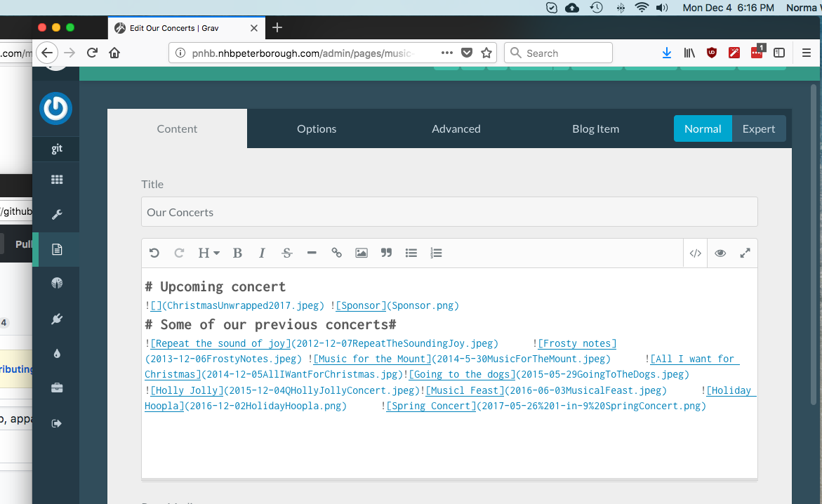Select Normal editing mode

[703, 129]
